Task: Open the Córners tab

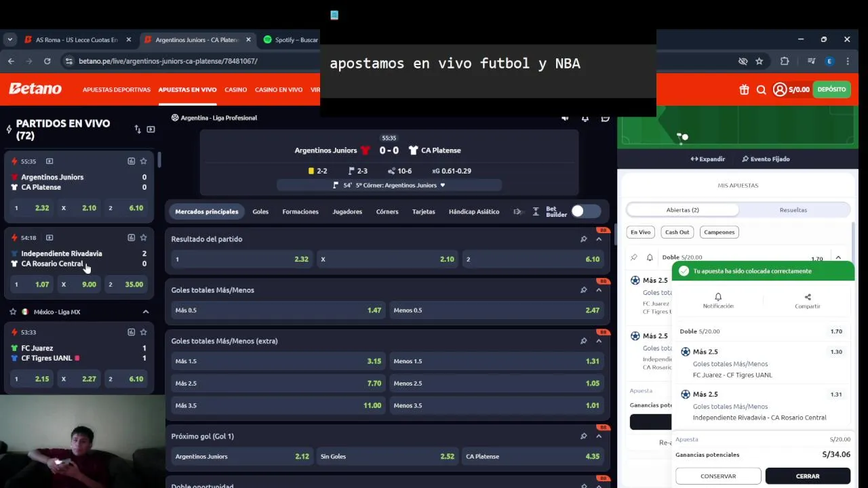Action: [x=387, y=211]
